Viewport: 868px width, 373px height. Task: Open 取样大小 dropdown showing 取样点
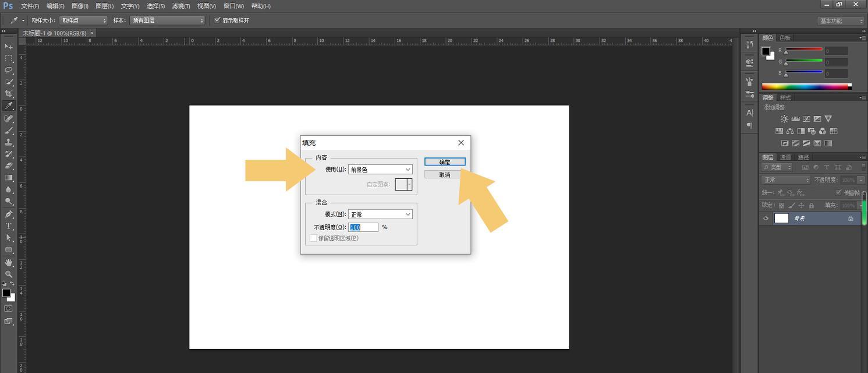(x=83, y=20)
